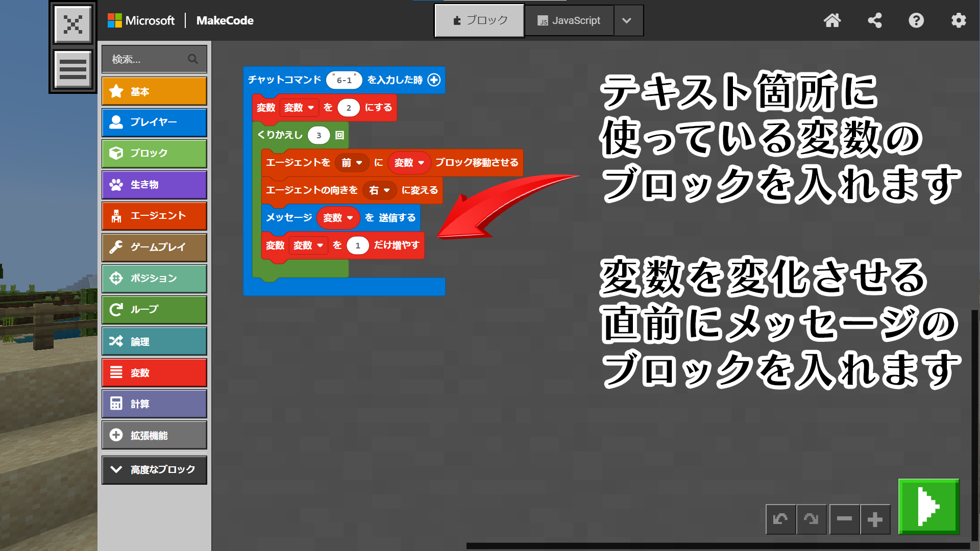
Task: Open the help question mark icon
Action: pyautogui.click(x=916, y=20)
